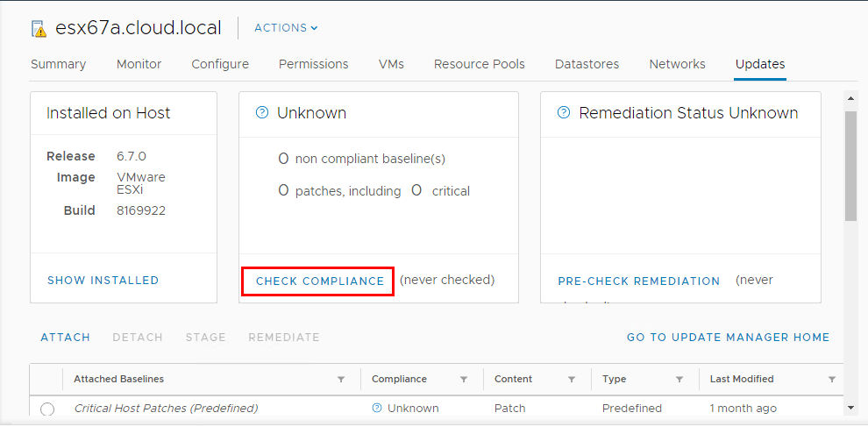This screenshot has width=868, height=427.
Task: Click the vertical scrollbar thumb
Action: coord(850,167)
